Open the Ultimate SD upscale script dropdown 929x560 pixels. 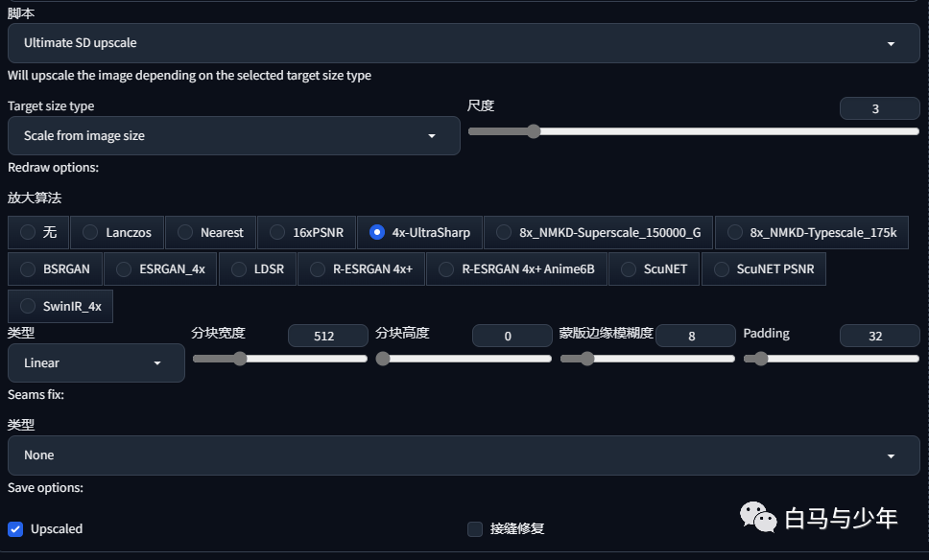tap(464, 43)
